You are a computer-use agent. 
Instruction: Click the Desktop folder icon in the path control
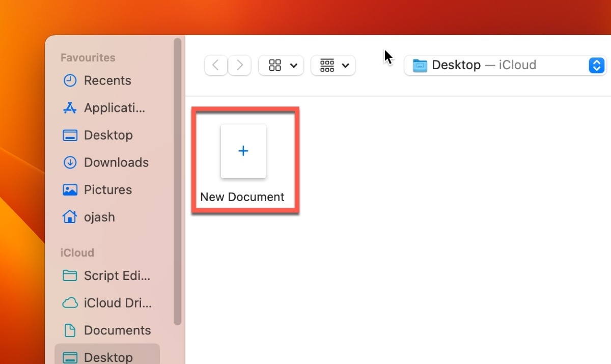(420, 65)
